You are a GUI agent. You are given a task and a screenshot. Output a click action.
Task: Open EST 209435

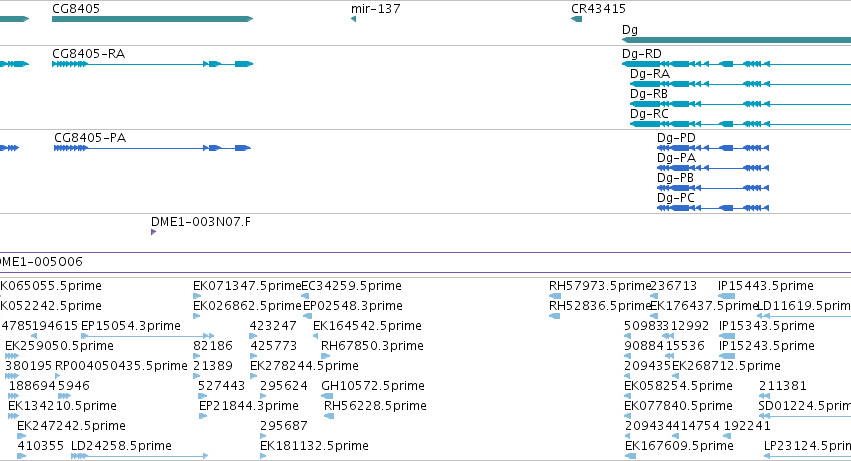coord(648,366)
